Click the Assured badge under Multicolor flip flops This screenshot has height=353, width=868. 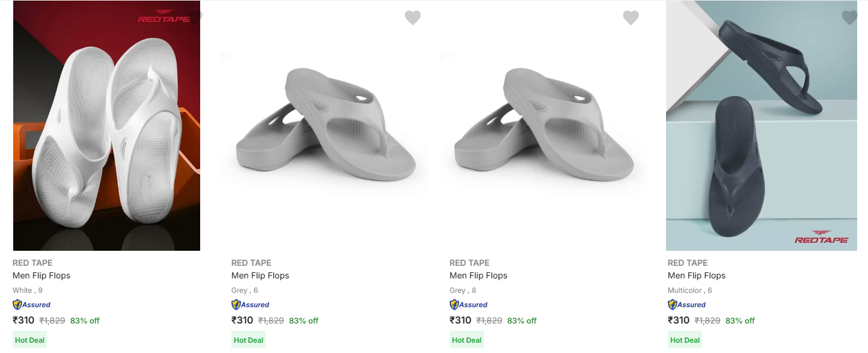[x=686, y=305]
